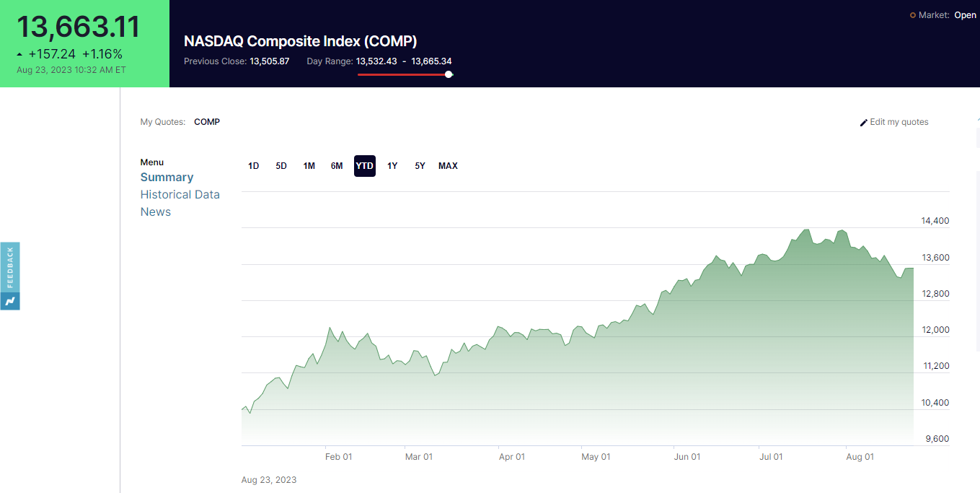
Task: Click the day range high 13,665.34
Action: click(x=431, y=61)
